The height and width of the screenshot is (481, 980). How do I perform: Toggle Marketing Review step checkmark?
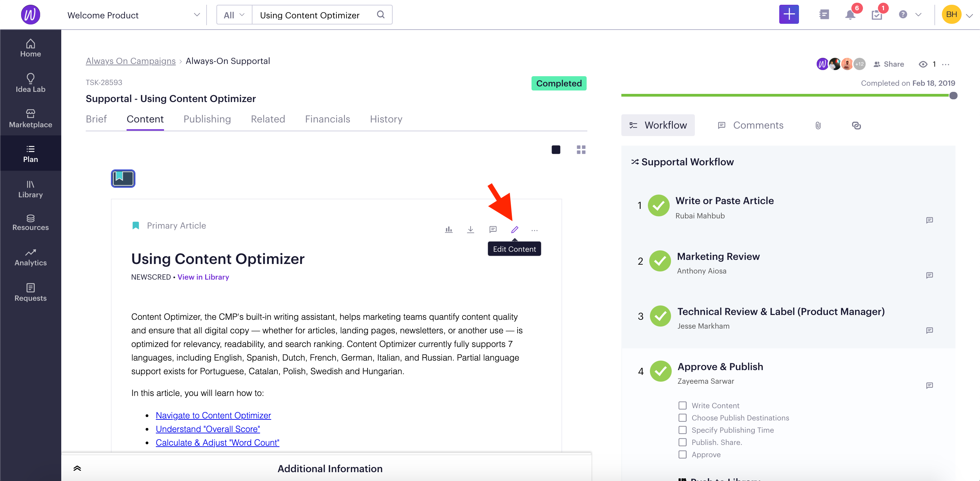(660, 261)
